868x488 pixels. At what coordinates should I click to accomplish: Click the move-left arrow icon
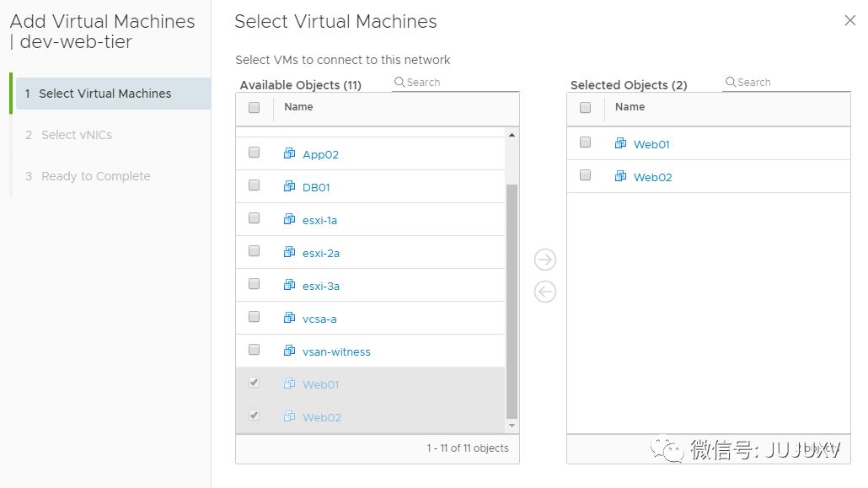pos(545,292)
